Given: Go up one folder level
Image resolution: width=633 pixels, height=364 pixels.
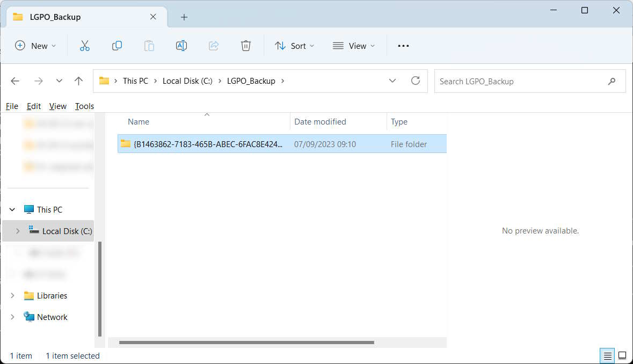Looking at the screenshot, I should (x=78, y=81).
